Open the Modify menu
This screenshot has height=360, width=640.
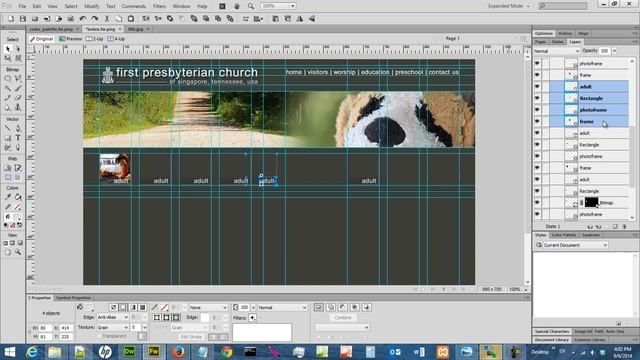click(91, 6)
